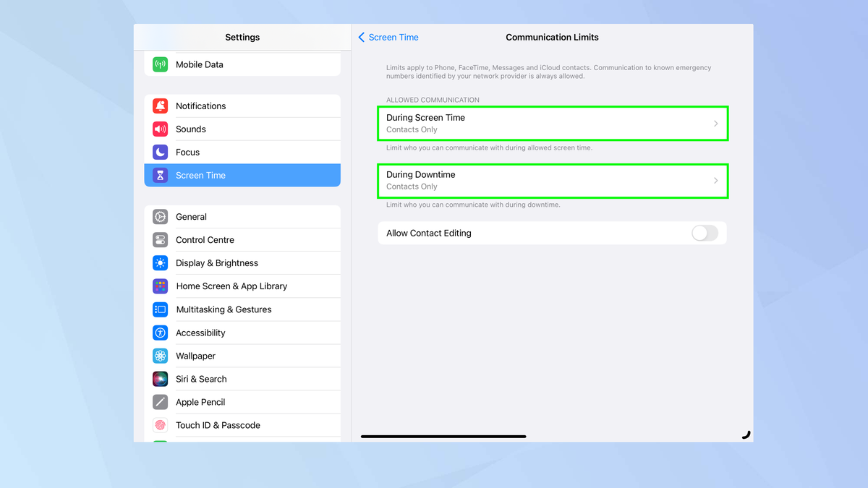Open Accessibility settings
This screenshot has height=488, width=868.
coord(242,333)
